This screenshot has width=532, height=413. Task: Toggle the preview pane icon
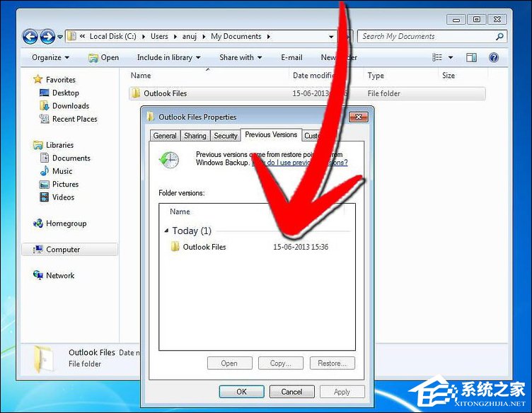click(x=471, y=57)
